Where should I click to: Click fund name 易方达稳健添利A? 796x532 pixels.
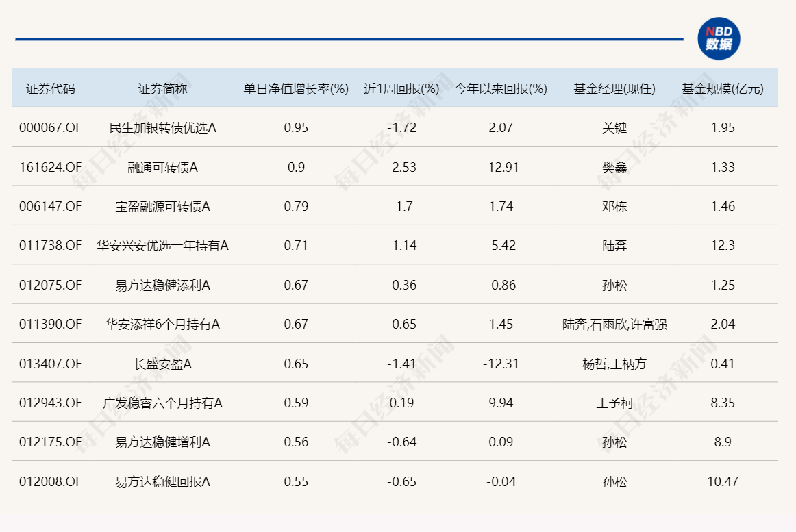click(x=162, y=285)
